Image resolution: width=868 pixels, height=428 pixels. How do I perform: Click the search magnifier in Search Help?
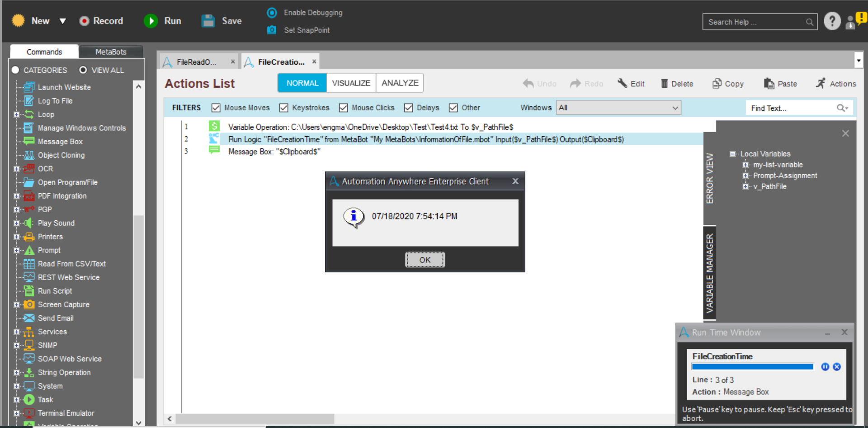point(809,22)
